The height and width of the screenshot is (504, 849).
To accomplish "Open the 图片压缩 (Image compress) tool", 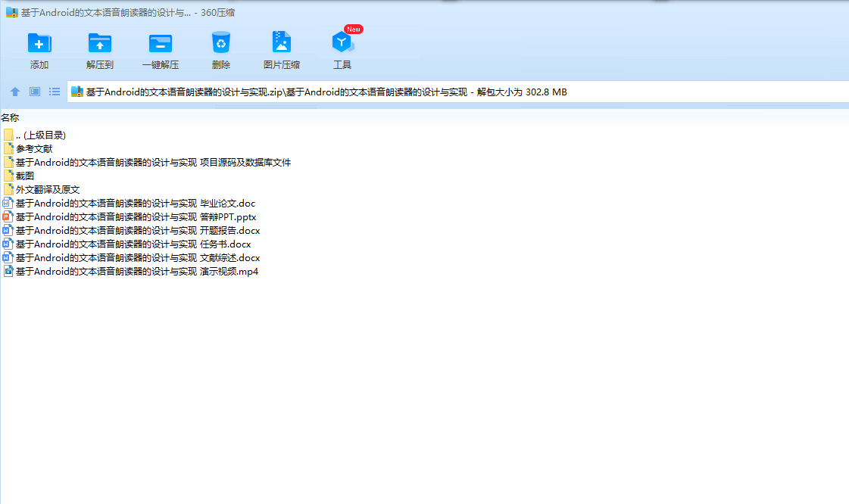I will (x=282, y=42).
